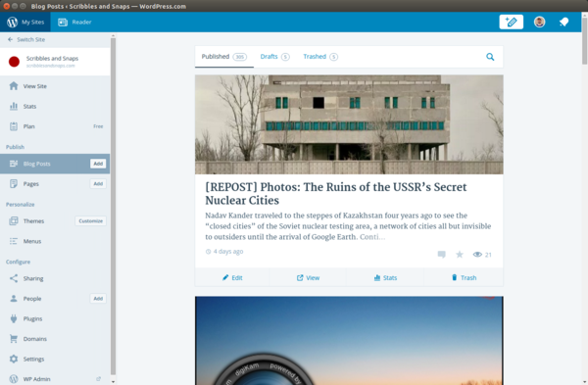This screenshot has height=385, width=588.
Task: Click the red site icon for Scribbles and Snaps
Action: click(x=15, y=62)
